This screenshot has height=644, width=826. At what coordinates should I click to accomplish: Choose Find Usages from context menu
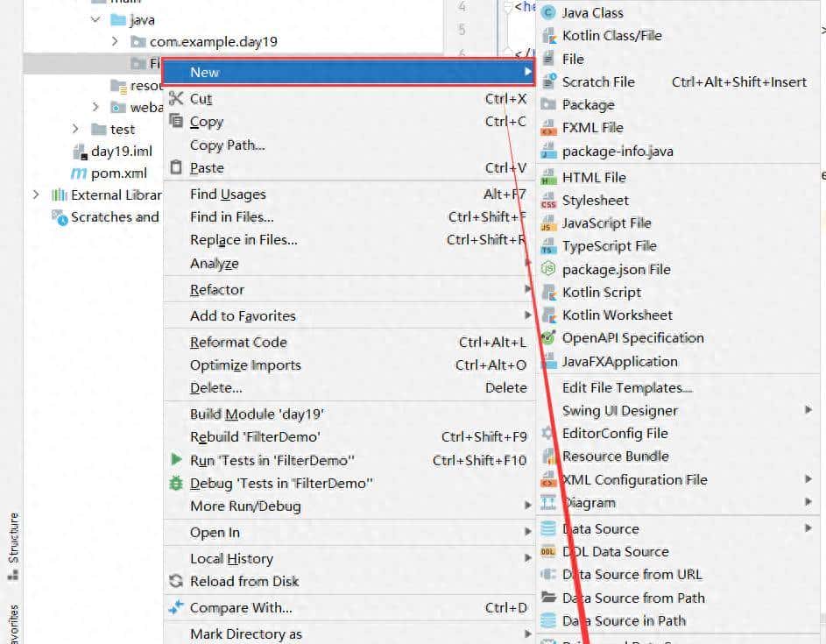coord(349,195)
